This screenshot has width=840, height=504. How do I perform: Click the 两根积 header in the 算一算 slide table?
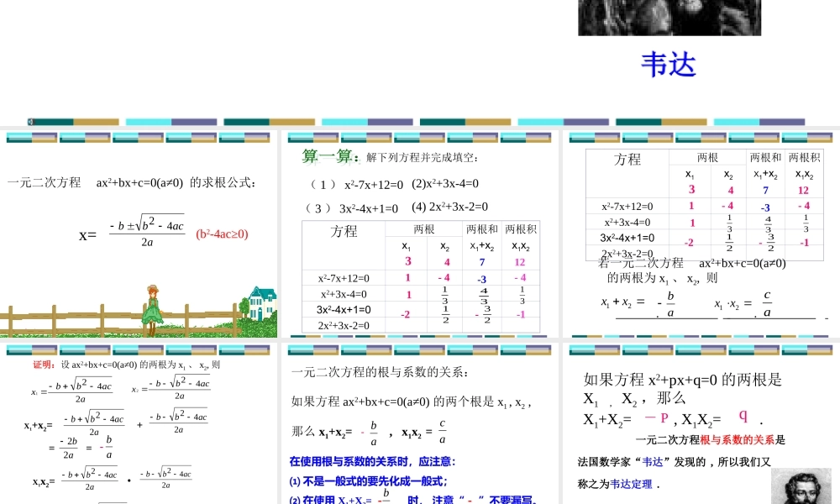pyautogui.click(x=521, y=229)
